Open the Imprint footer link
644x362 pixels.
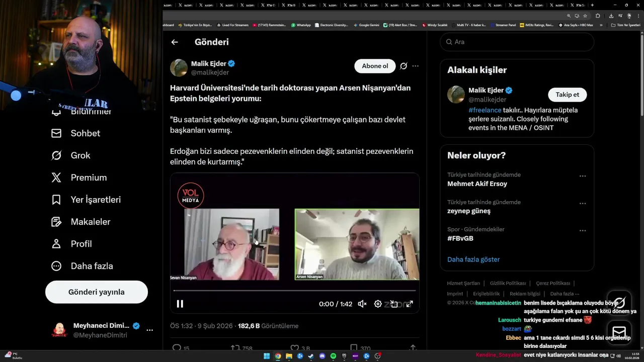pyautogui.click(x=455, y=294)
